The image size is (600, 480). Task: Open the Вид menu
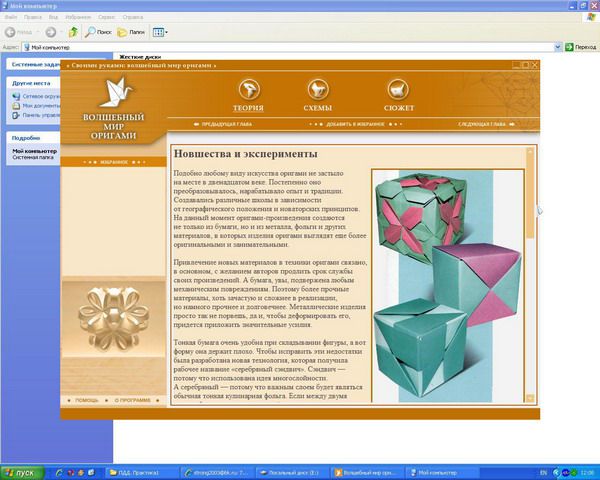pos(57,16)
